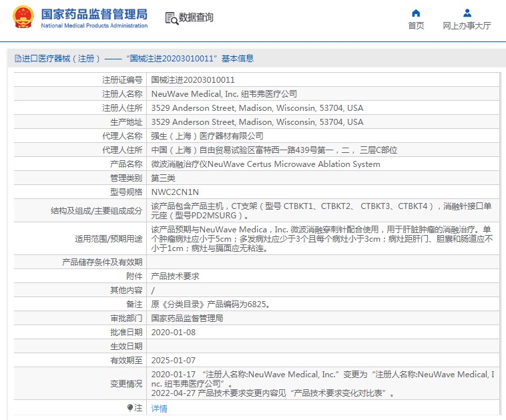The image size is (506, 420).
Task: Click the 生产地址 address value
Action: click(x=257, y=122)
